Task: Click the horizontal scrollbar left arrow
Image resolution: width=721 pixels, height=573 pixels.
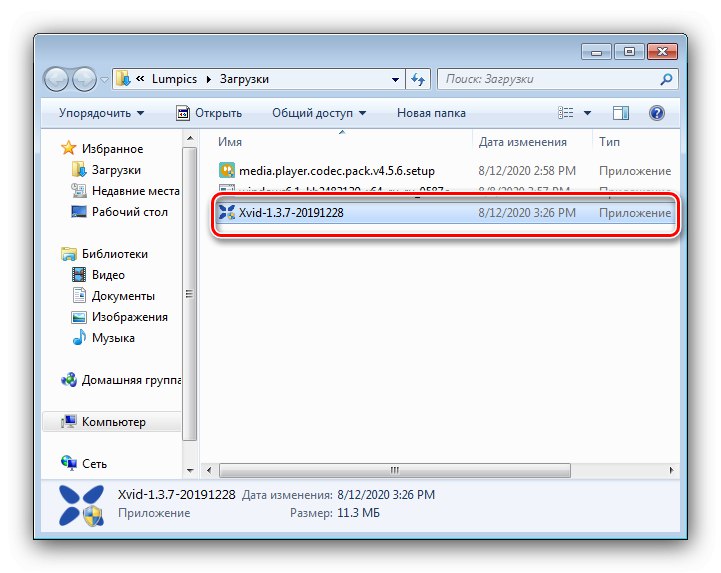Action: 209,470
